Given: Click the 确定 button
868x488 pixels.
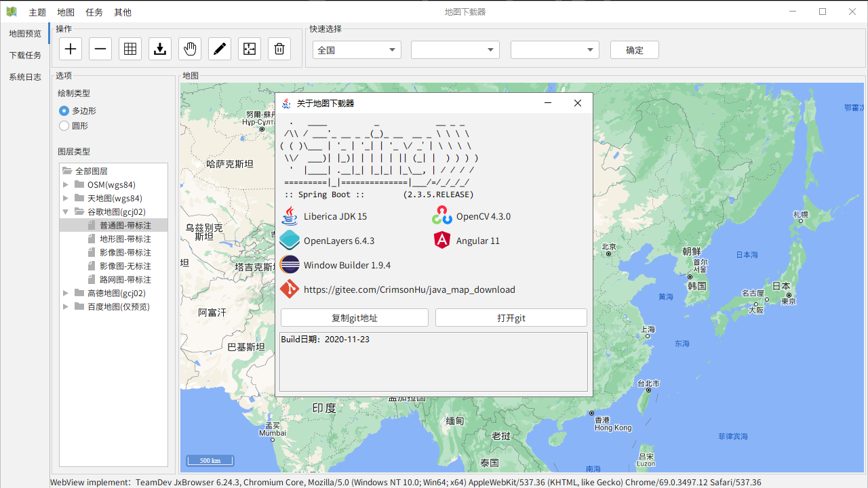Looking at the screenshot, I should (x=635, y=49).
